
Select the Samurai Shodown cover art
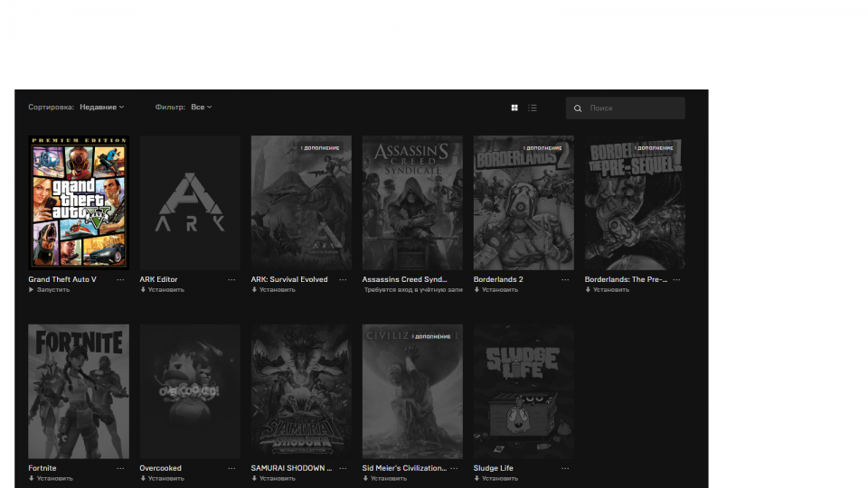301,391
